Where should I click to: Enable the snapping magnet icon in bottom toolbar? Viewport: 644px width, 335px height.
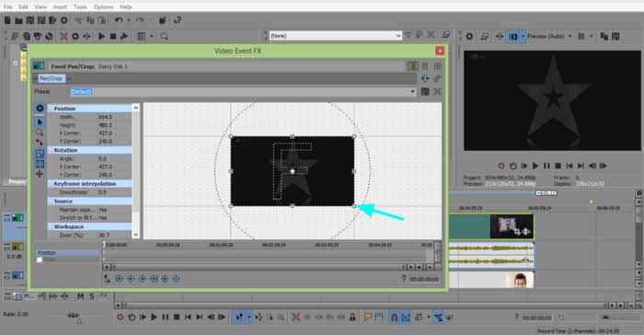point(394,317)
